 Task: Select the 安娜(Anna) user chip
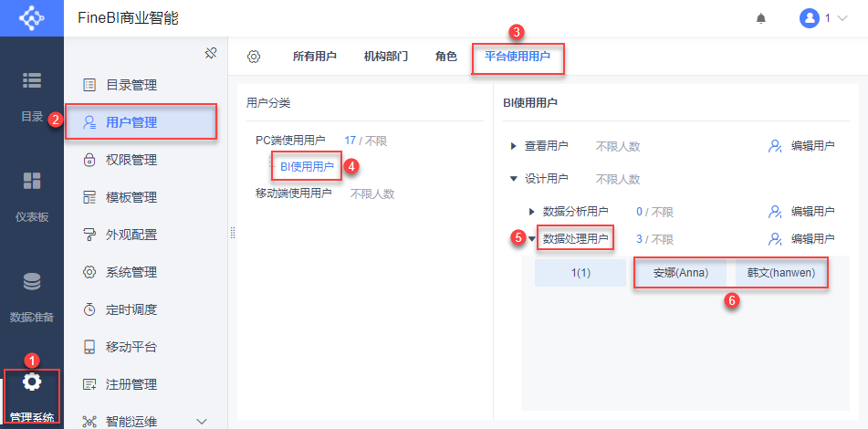681,273
